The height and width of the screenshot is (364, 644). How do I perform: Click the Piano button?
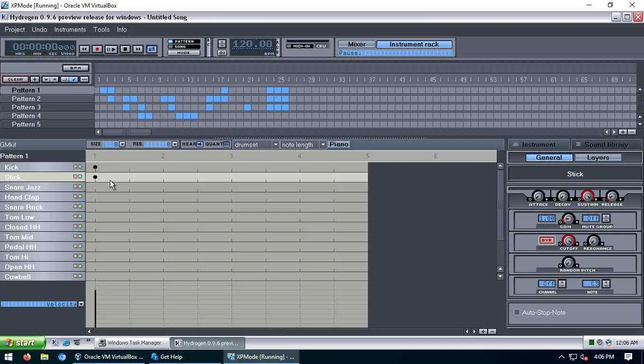click(x=339, y=144)
